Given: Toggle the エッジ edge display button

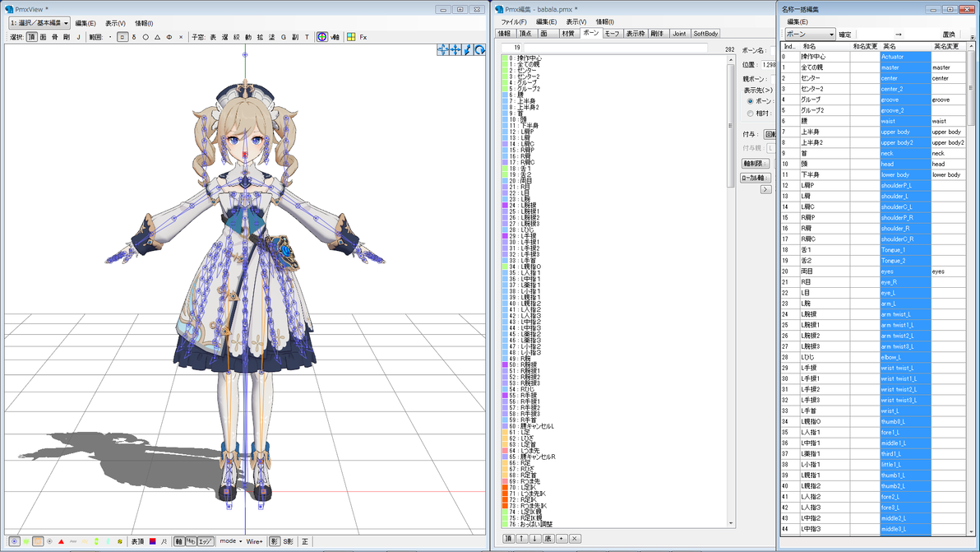Looking at the screenshot, I should tap(206, 541).
